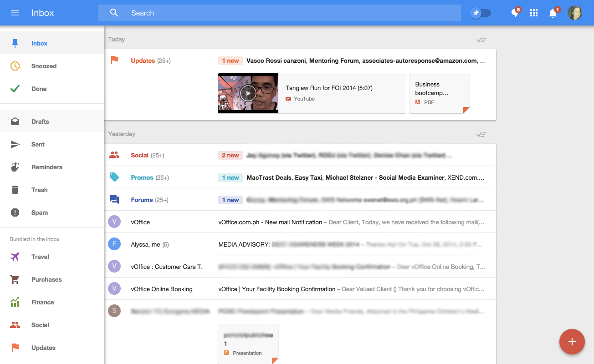This screenshot has height=364, width=594.
Task: Open vOffice : Customer Care T. email
Action: pyautogui.click(x=300, y=267)
